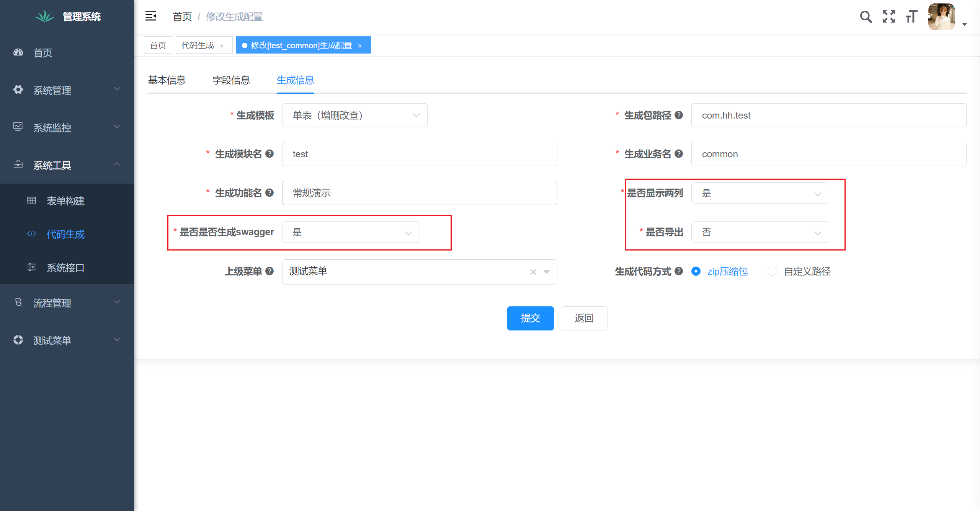Viewport: 980px width, 511px height.
Task: Open 是否显示两列 dropdown
Action: point(760,193)
